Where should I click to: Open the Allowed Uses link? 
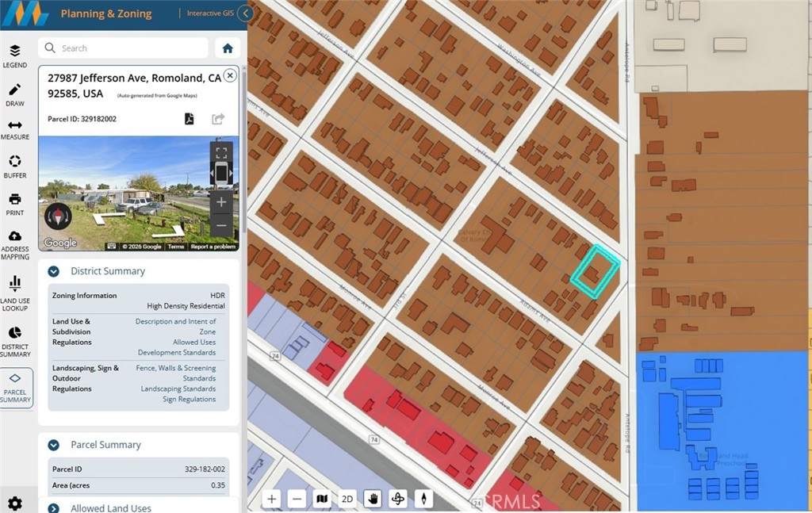[x=194, y=343]
